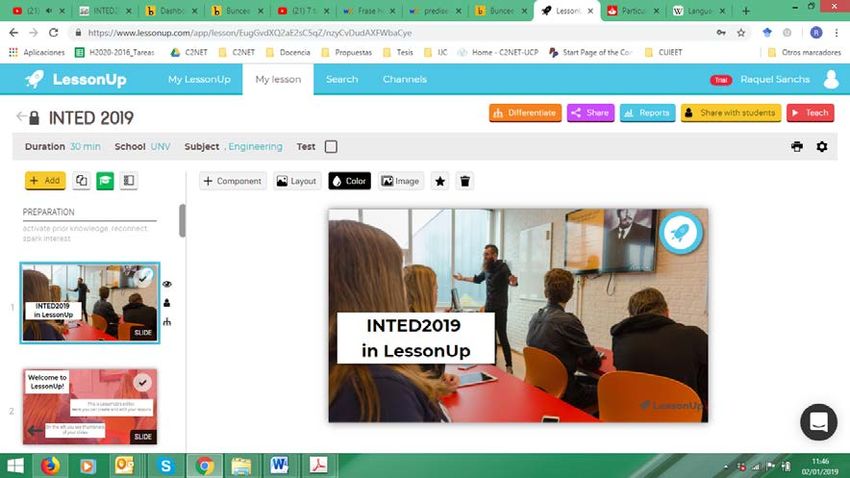Open Firefox from the taskbar

coord(50,466)
